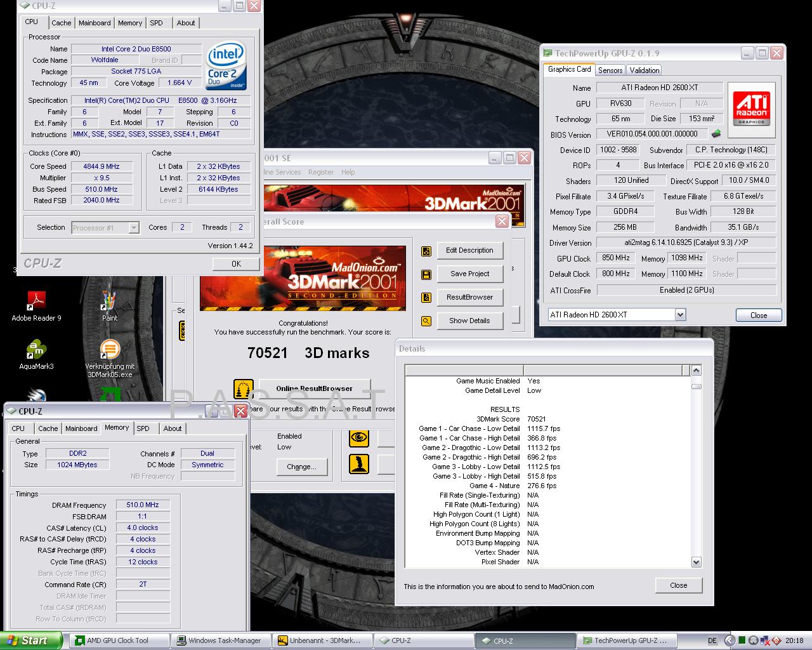Select the Mainboard tab in lower CPU-Z window
This screenshot has width=812, height=650.
82,428
